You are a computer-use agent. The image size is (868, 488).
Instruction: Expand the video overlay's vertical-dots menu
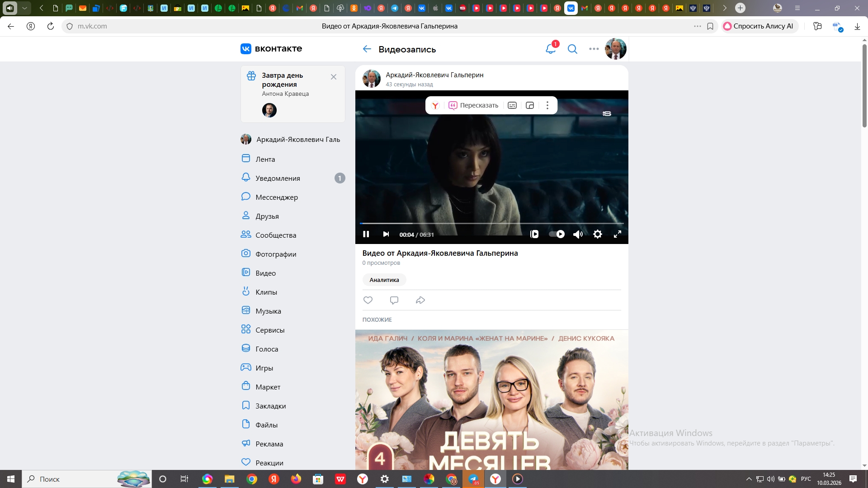pyautogui.click(x=547, y=105)
